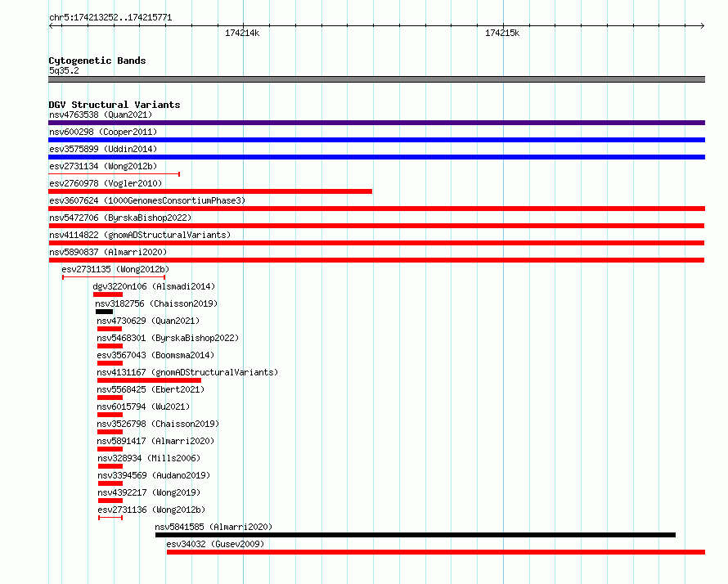Click the first esv2731134 (Wong2012b) label
Screen dimensions: 728x584
point(103,166)
